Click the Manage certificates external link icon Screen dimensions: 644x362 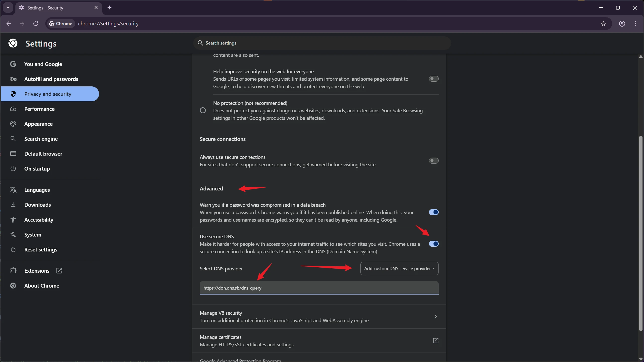click(435, 341)
